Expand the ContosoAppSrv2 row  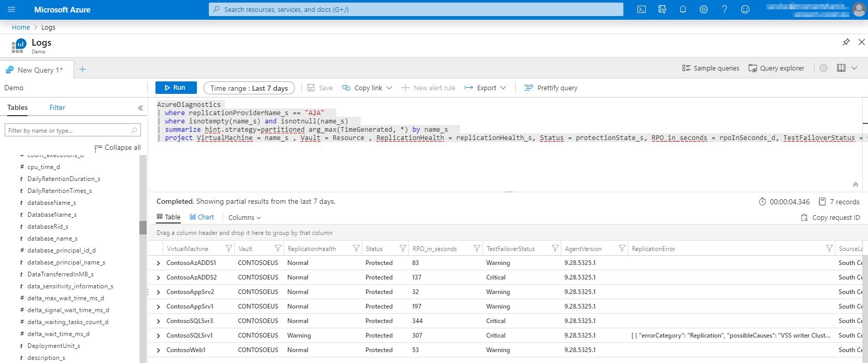[x=159, y=292]
